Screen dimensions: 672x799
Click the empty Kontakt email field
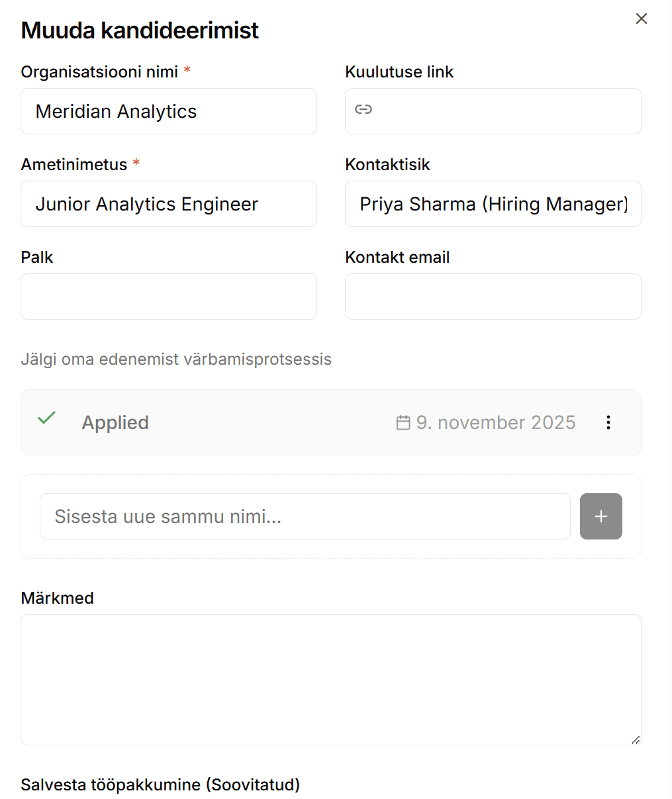click(x=493, y=297)
